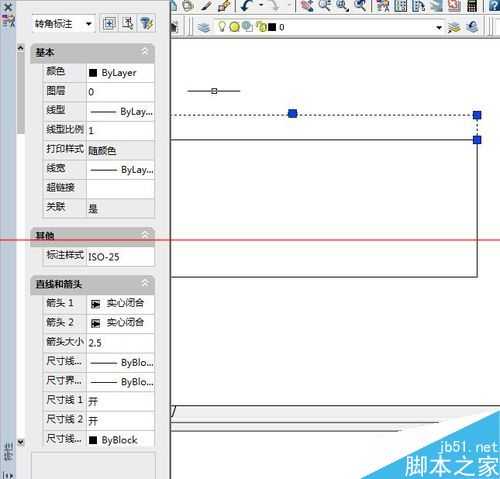Click the 标注样式 value ISO-25
This screenshot has width=500, height=479.
pyautogui.click(x=120, y=257)
